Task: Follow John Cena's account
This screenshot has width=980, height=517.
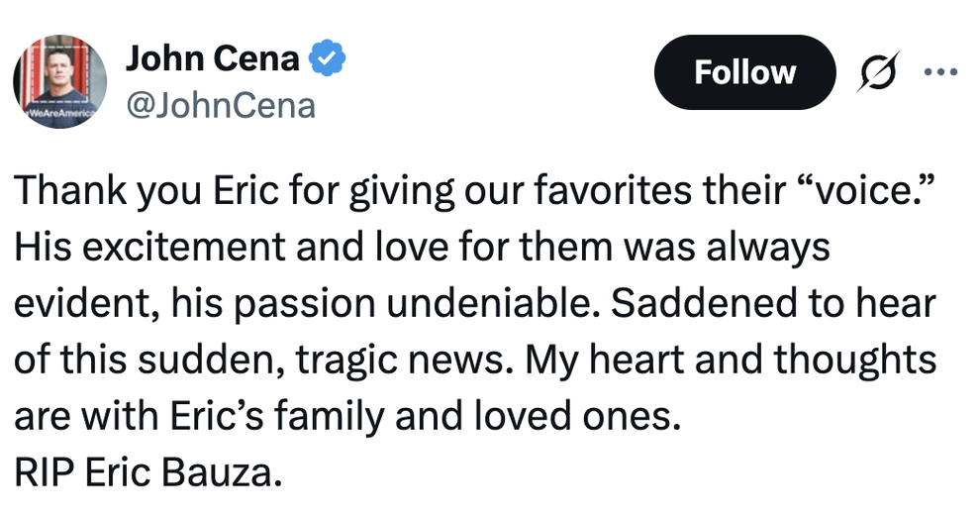Action: click(x=744, y=72)
